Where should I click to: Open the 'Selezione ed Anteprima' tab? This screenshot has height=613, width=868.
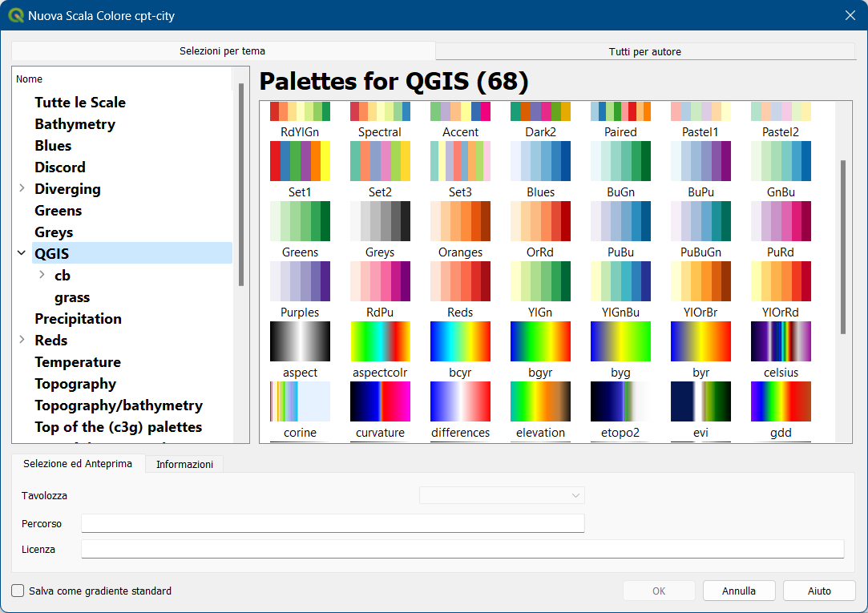point(78,464)
